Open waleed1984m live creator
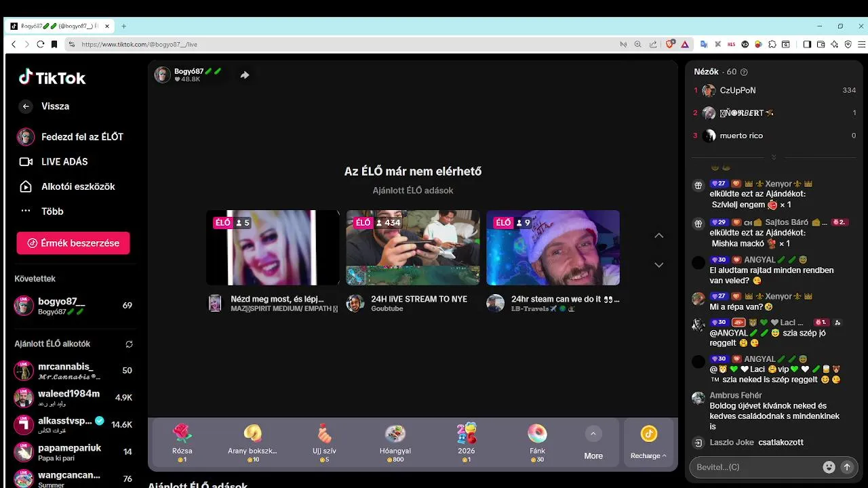This screenshot has height=488, width=868. click(73, 398)
